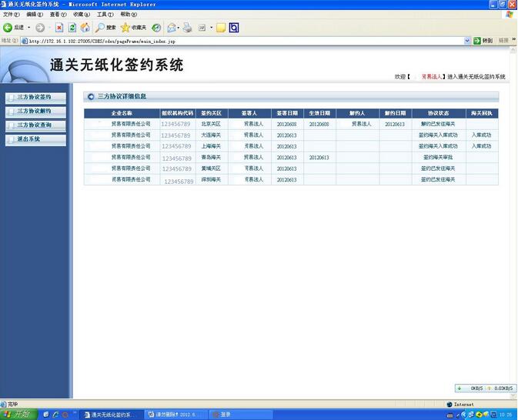Click the system tray clock
The width and height of the screenshot is (518, 420).
pyautogui.click(x=506, y=415)
